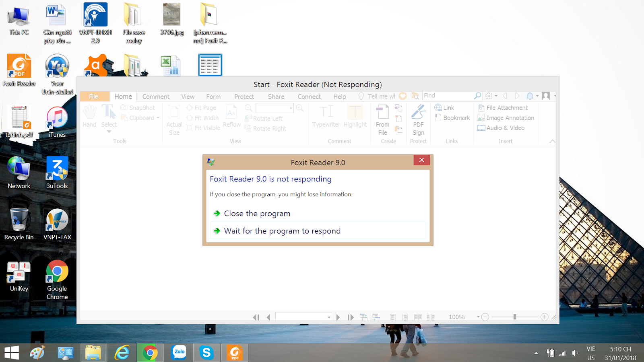This screenshot has width=644, height=362.
Task: Click single page view icon in status bar
Action: coord(393,317)
